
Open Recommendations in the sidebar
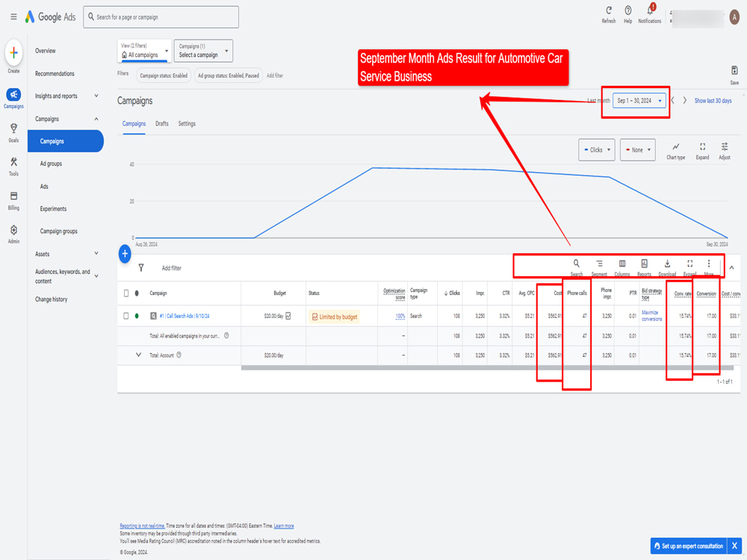pyautogui.click(x=55, y=74)
